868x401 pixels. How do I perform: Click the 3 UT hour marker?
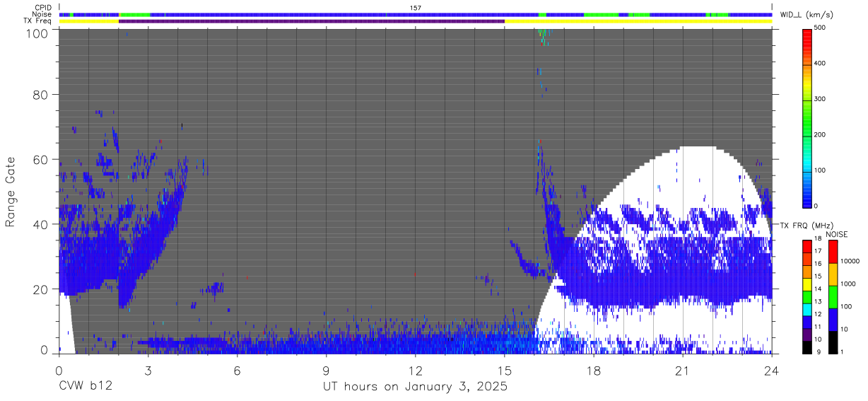[148, 370]
